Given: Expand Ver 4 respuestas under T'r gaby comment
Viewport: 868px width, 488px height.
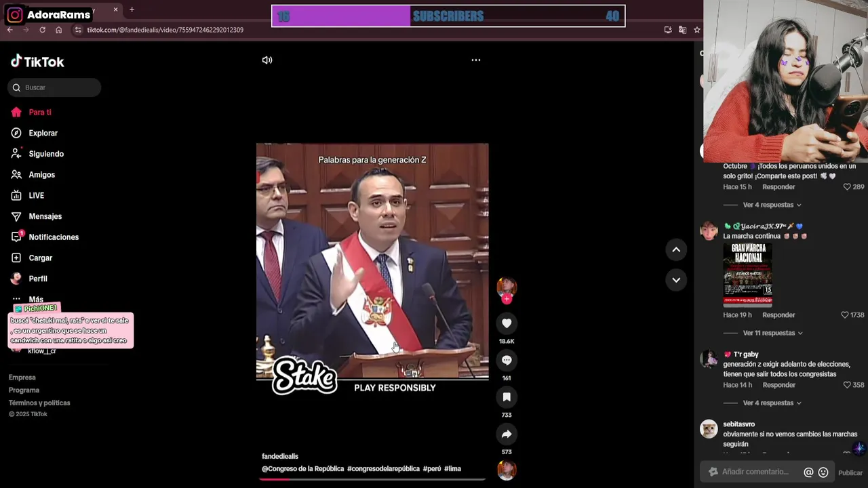Looking at the screenshot, I should (772, 403).
